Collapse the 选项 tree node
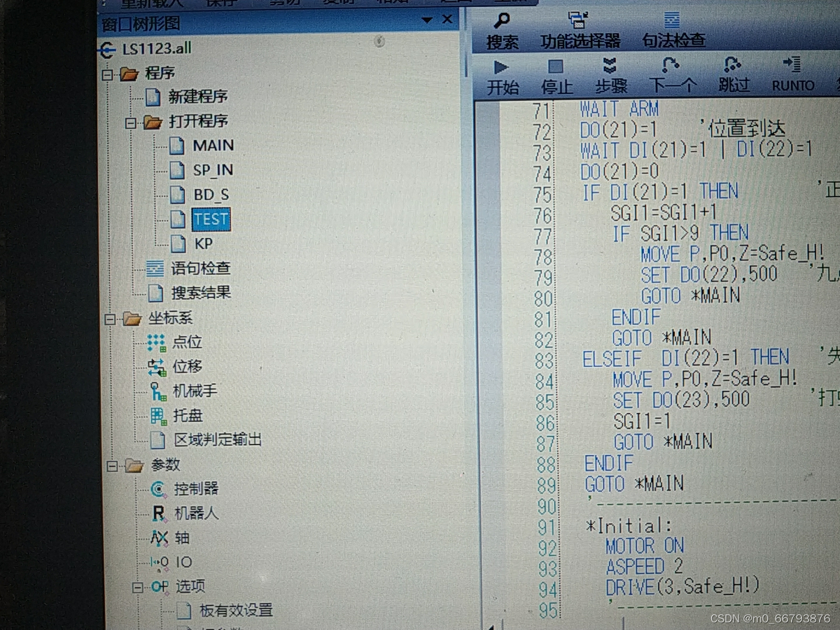Screen dimensions: 840x630 click(x=138, y=587)
